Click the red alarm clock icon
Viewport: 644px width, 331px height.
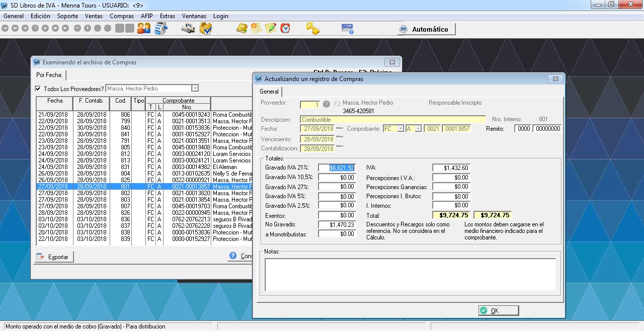coord(285,29)
